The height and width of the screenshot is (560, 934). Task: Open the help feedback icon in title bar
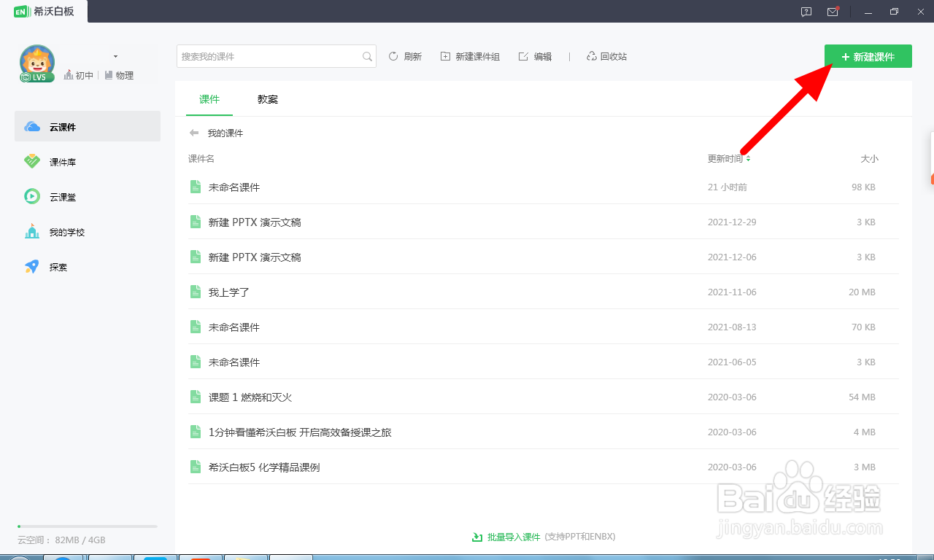coord(806,12)
